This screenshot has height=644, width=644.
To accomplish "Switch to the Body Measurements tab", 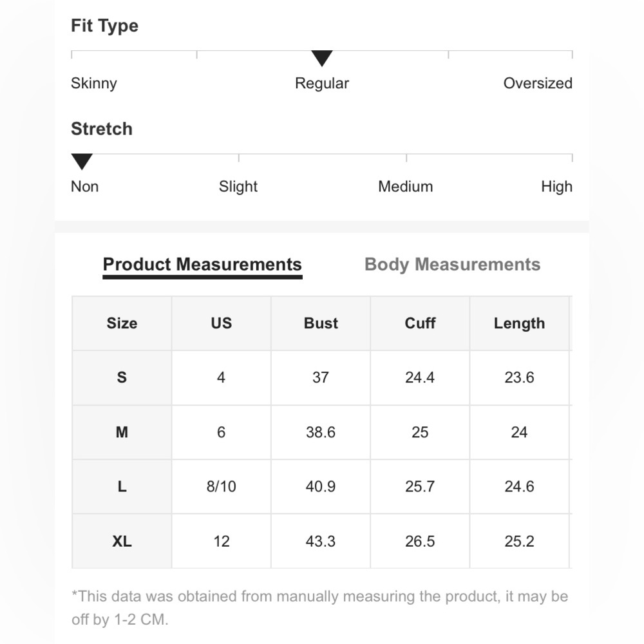I will tap(452, 264).
